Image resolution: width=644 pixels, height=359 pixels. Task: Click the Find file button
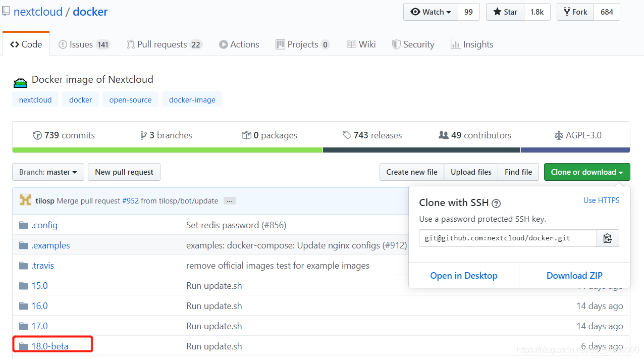(x=518, y=172)
